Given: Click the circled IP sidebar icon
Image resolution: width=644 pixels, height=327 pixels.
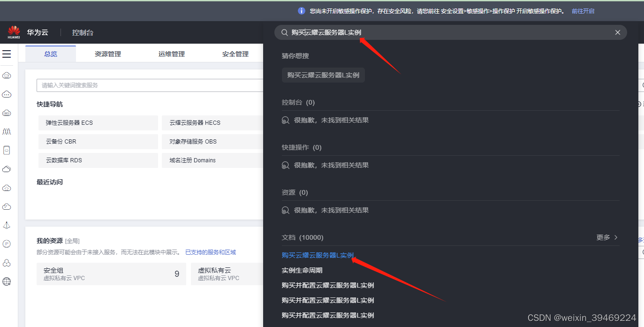Looking at the screenshot, I should point(7,244).
